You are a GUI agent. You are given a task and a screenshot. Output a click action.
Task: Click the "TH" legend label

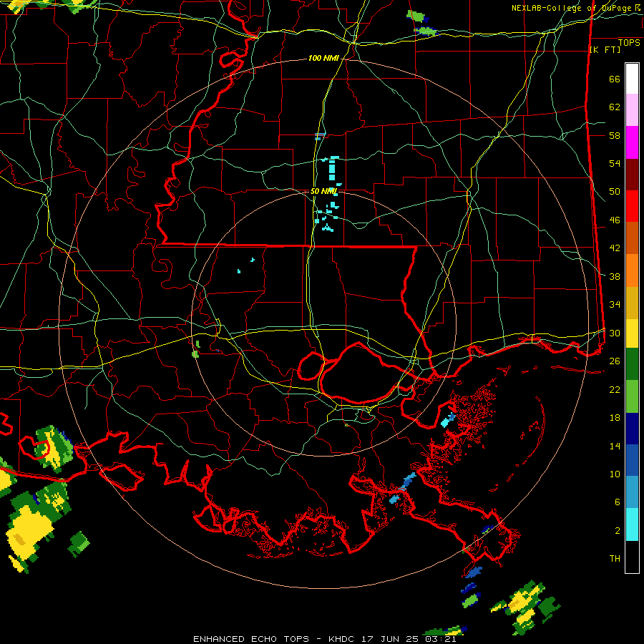(x=615, y=559)
